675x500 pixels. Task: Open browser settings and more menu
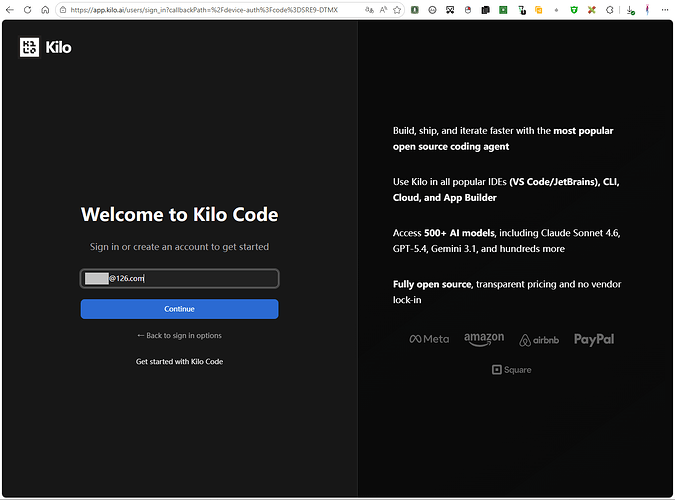pyautogui.click(x=665, y=9)
